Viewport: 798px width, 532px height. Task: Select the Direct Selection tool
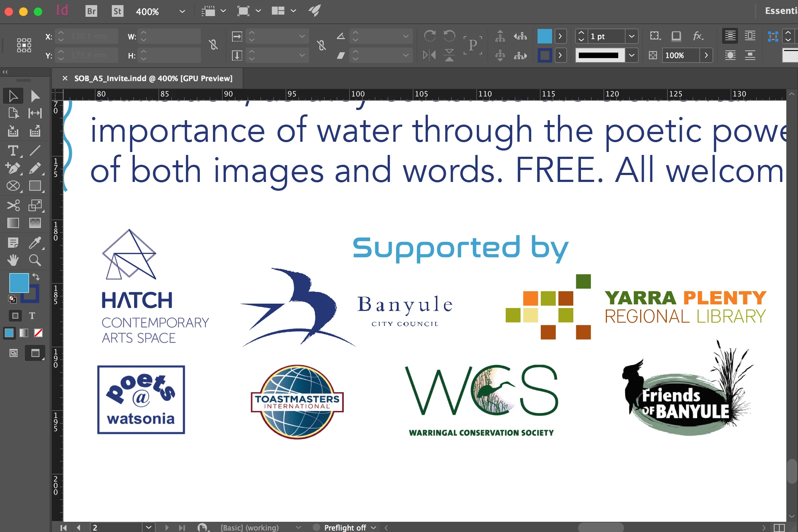tap(35, 96)
